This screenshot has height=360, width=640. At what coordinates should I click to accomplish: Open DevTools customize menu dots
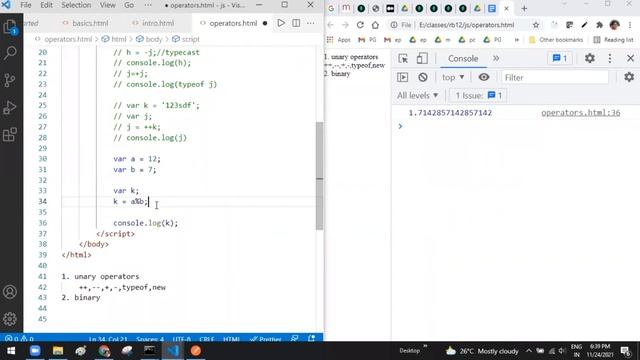tap(610, 58)
